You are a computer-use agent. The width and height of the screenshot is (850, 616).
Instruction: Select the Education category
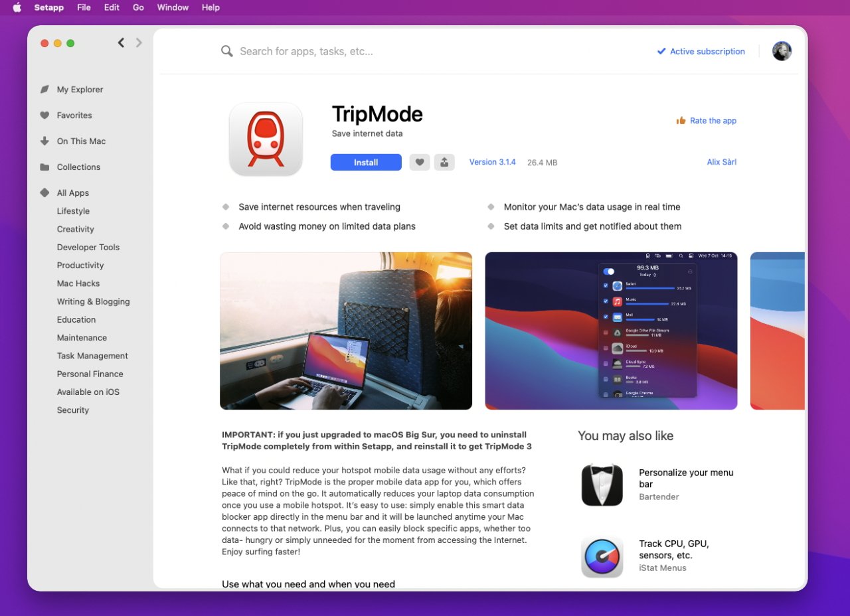tap(76, 319)
